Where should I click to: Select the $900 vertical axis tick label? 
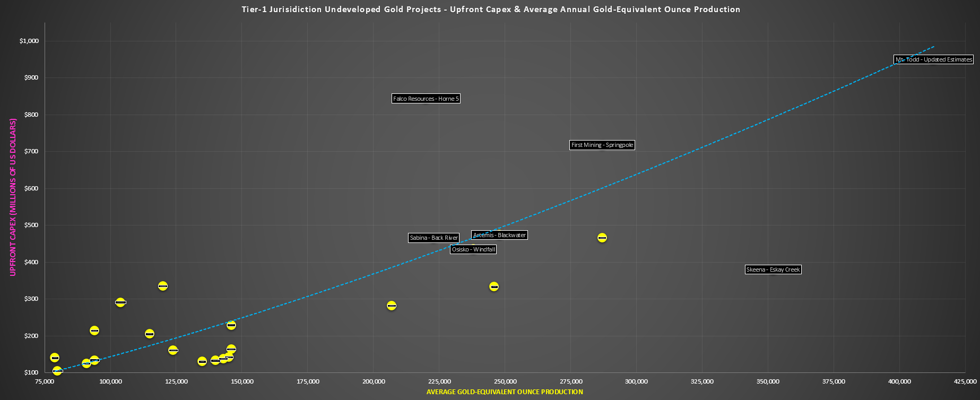(32, 77)
